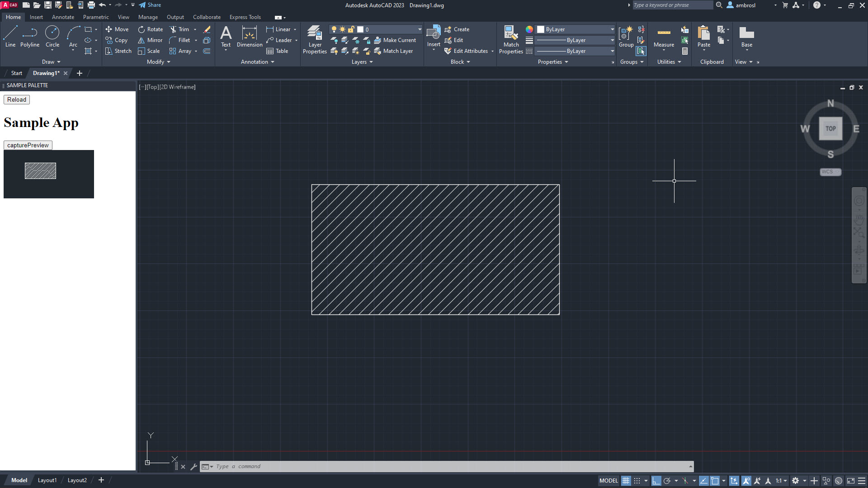Activate the Measure utility
This screenshot has height=488, width=868.
tap(664, 37)
